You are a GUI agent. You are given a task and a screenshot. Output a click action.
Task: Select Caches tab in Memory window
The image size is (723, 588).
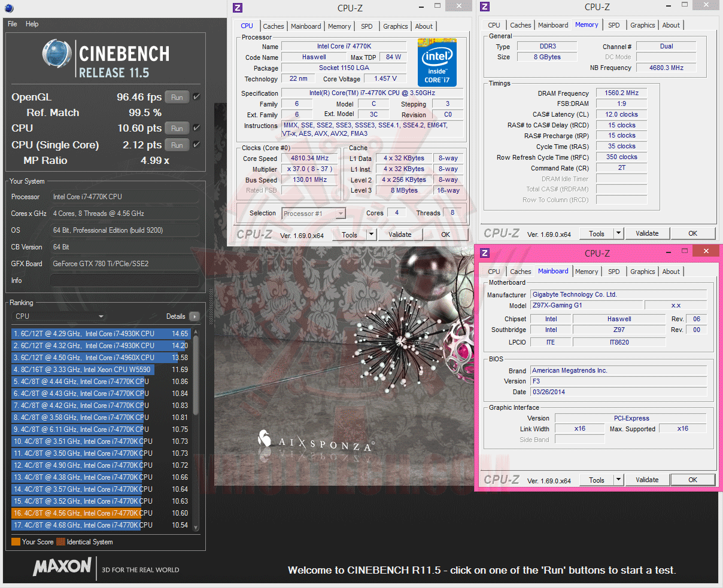click(x=521, y=25)
